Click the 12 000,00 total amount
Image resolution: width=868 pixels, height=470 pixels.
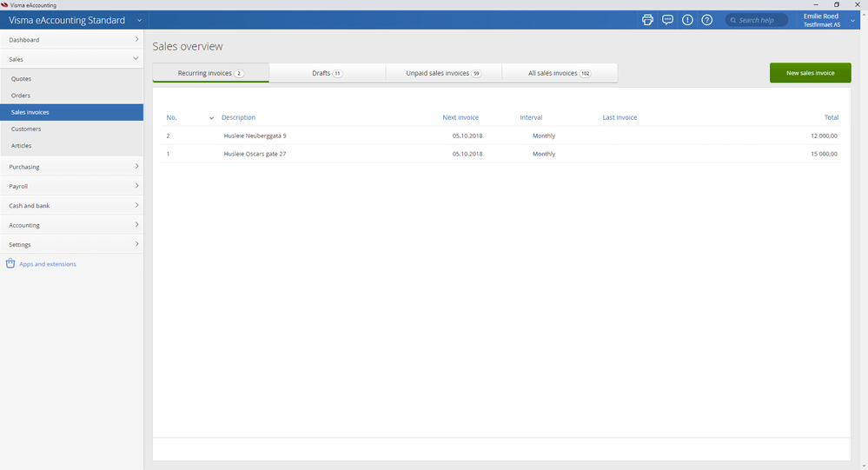click(x=824, y=136)
